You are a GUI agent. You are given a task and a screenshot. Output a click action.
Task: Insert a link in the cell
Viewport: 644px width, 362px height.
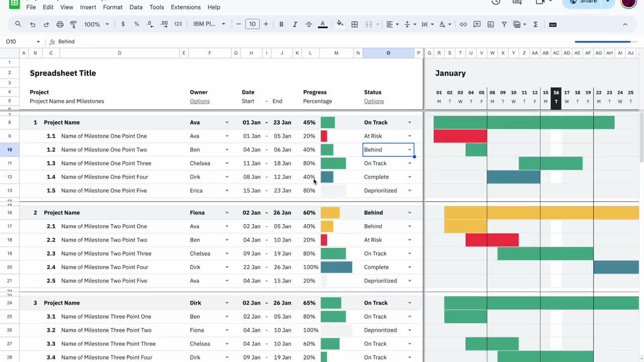click(x=463, y=24)
